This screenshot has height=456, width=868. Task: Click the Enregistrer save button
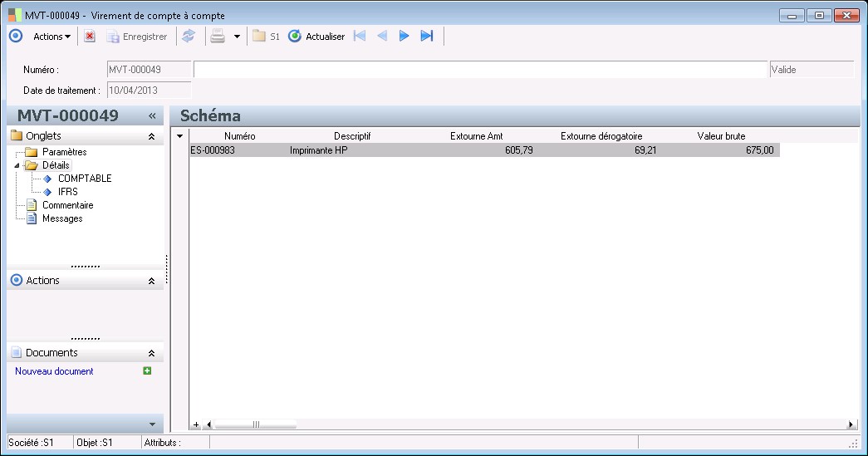click(137, 37)
